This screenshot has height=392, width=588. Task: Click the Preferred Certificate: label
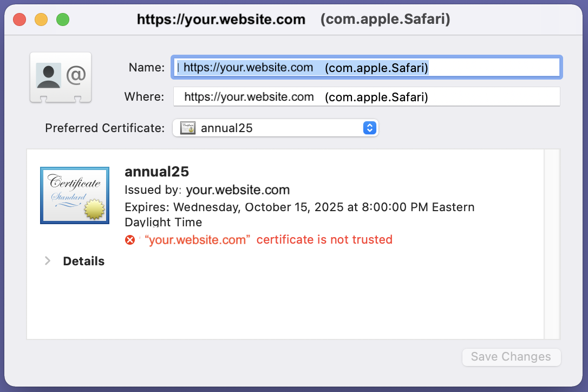click(x=105, y=128)
